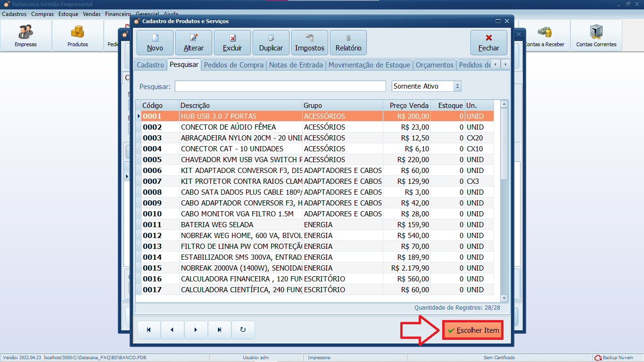The height and width of the screenshot is (362, 644).
Task: Open the Impostos tax settings
Action: (x=309, y=42)
